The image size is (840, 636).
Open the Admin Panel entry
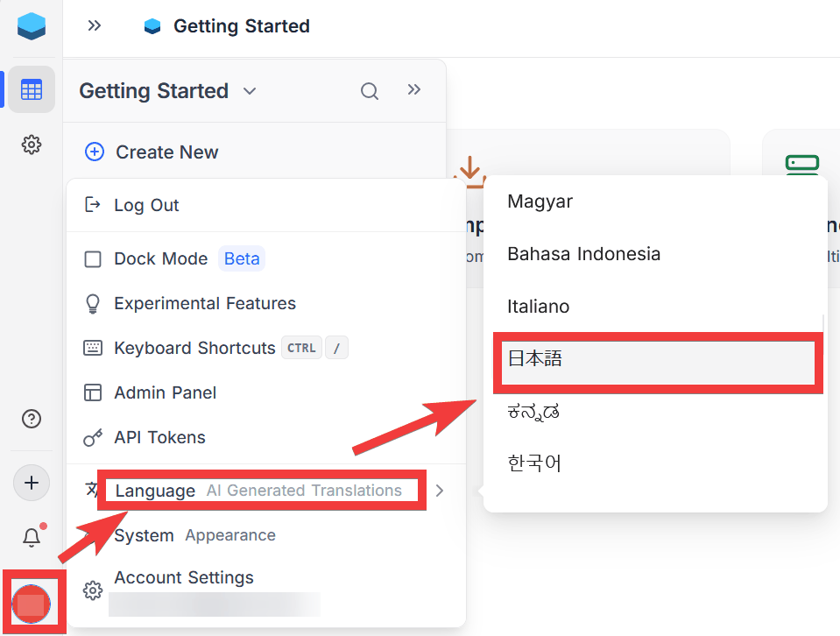(x=165, y=392)
